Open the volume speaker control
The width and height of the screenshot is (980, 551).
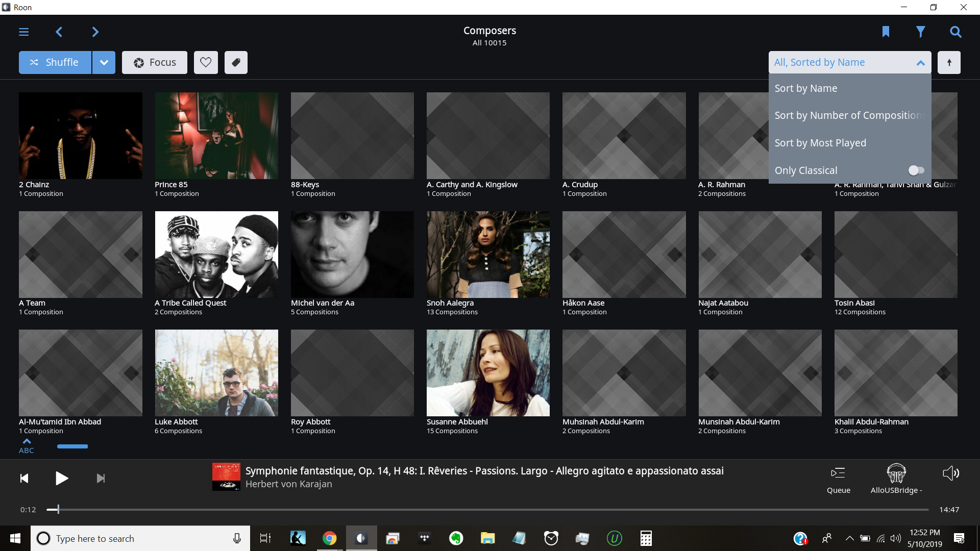pos(951,473)
